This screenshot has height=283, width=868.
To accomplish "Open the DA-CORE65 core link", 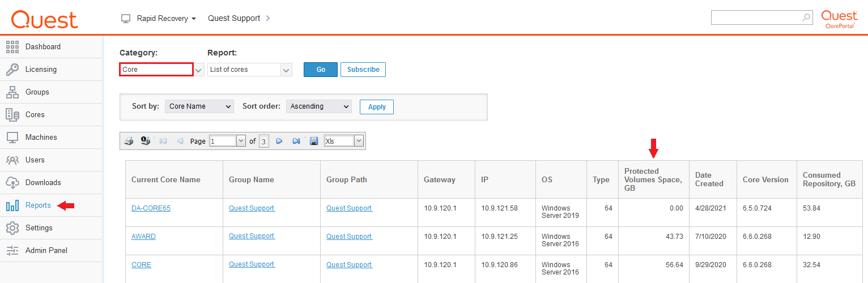I will click(151, 208).
